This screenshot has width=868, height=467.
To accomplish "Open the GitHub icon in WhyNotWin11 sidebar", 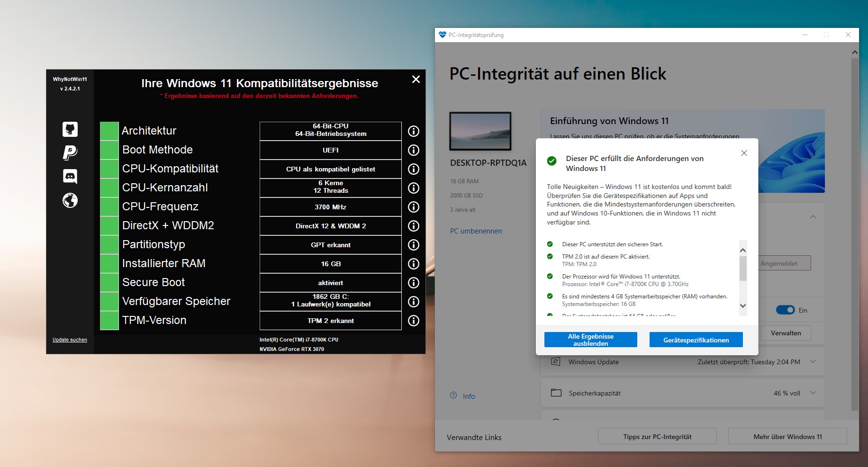I will point(70,129).
